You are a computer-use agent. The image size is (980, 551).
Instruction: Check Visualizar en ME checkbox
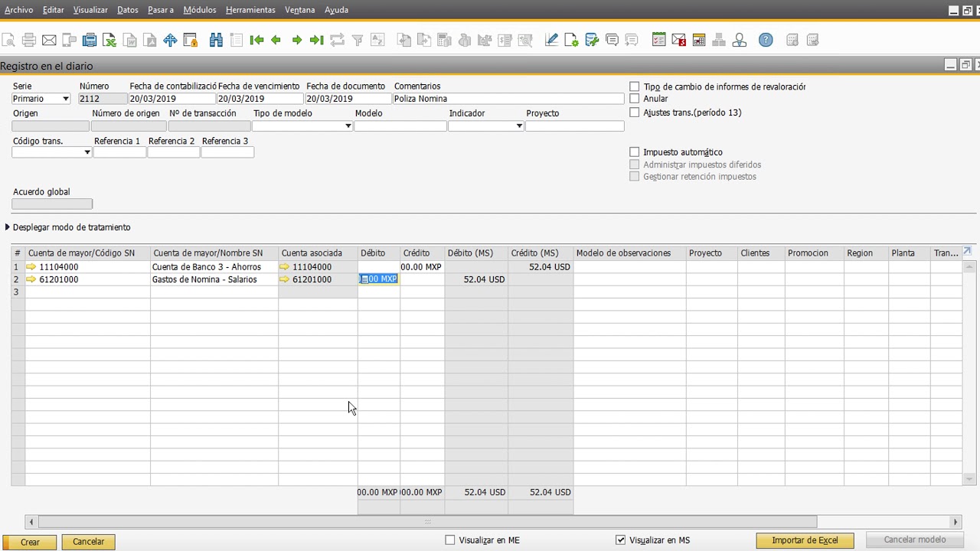(x=450, y=540)
